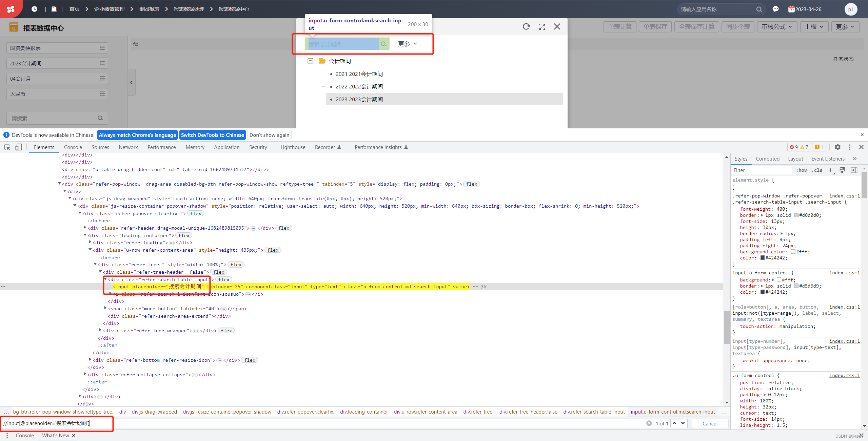Click the list icon next to 国资委快报表
This screenshot has width=868, height=441.
[102, 48]
